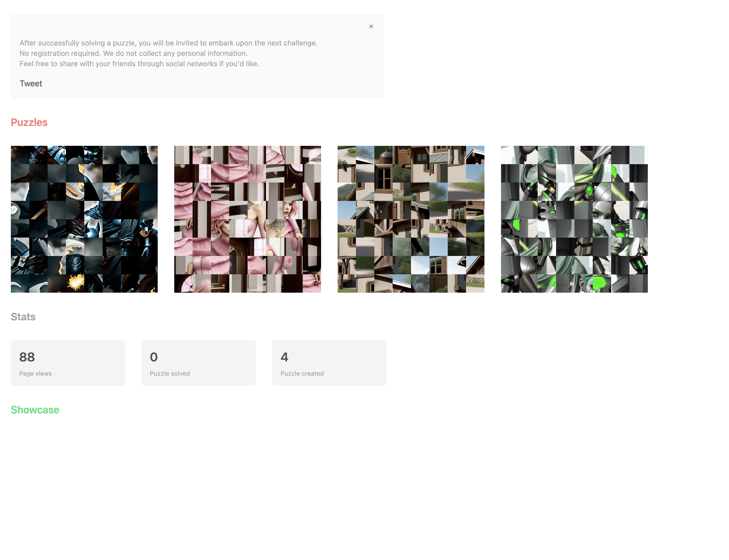729x560 pixels.
Task: Click the Puzzles section heading
Action: click(29, 122)
